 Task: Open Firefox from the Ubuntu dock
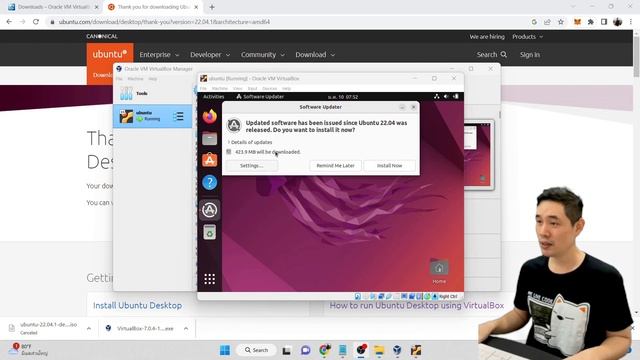[x=209, y=116]
